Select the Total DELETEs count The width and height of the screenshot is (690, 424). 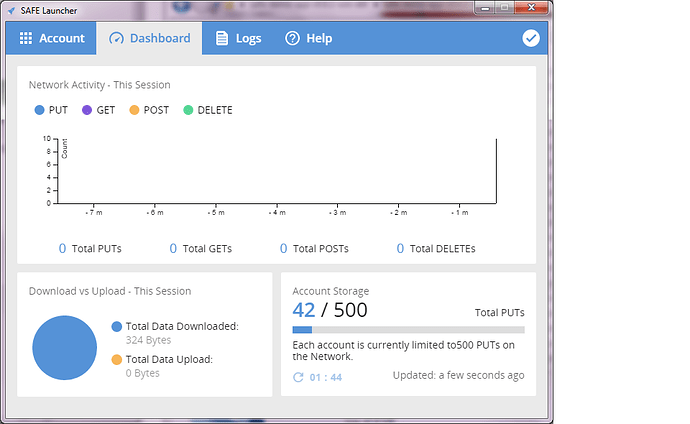(400, 249)
